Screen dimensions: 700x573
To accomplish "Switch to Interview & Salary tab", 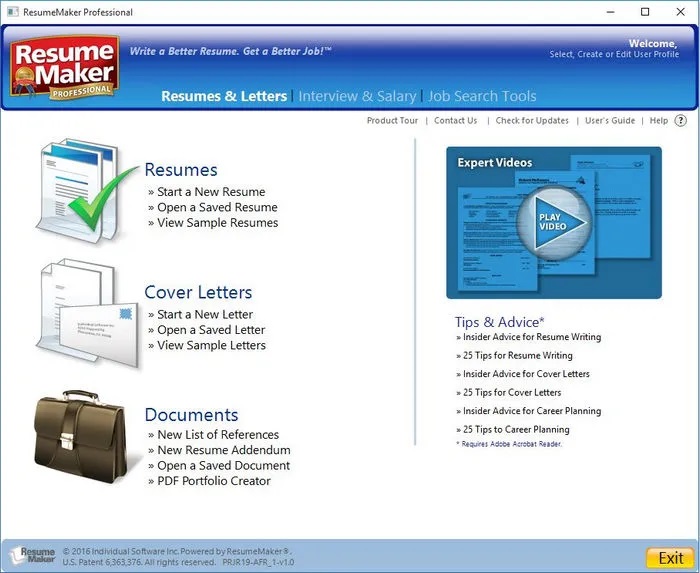I will tap(357, 96).
